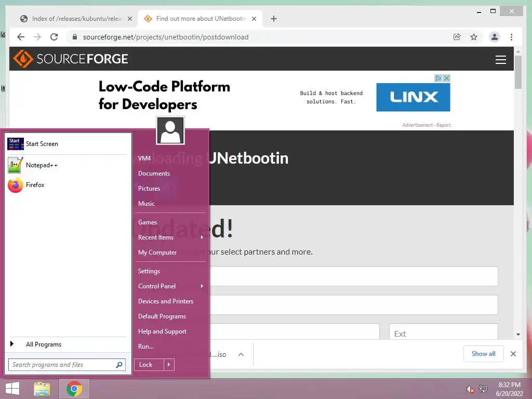The image size is (532, 399).
Task: Open SourceForge hamburger menu
Action: [500, 60]
